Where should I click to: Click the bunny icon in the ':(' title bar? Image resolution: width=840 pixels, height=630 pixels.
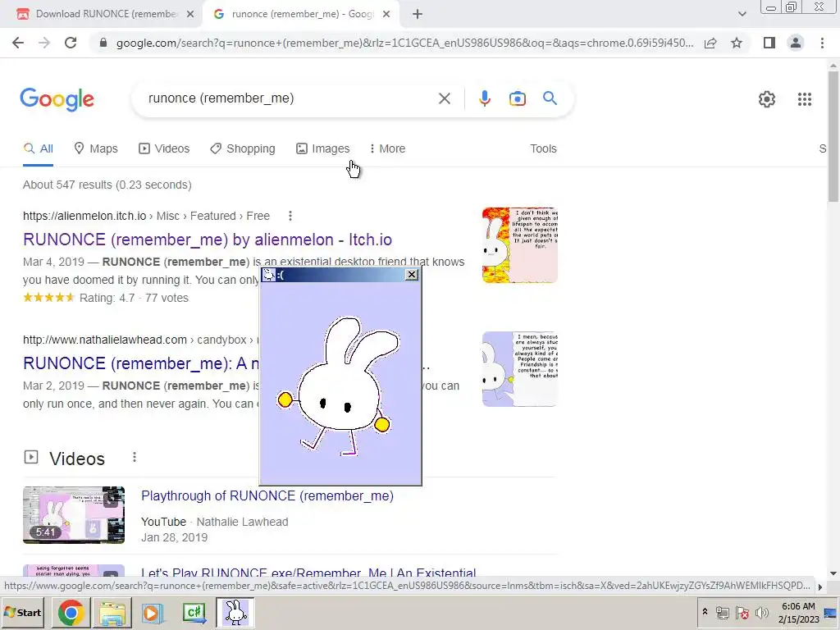tap(268, 275)
